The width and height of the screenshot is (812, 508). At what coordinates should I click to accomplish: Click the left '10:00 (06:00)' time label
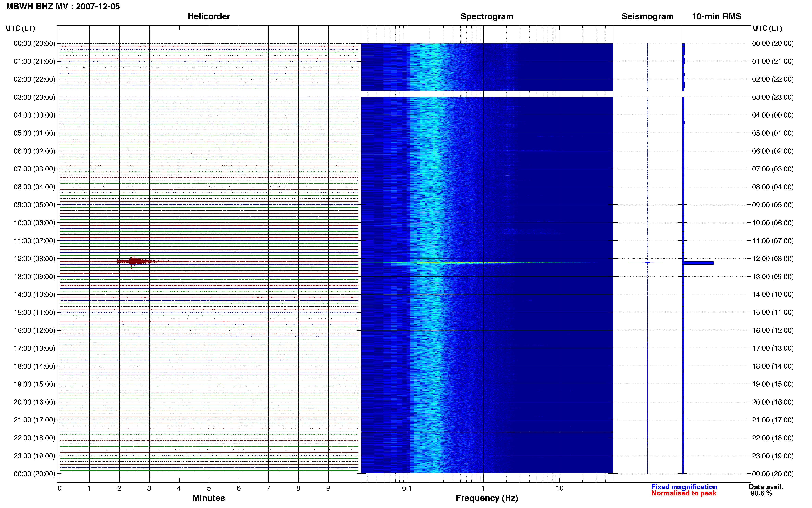pyautogui.click(x=34, y=223)
